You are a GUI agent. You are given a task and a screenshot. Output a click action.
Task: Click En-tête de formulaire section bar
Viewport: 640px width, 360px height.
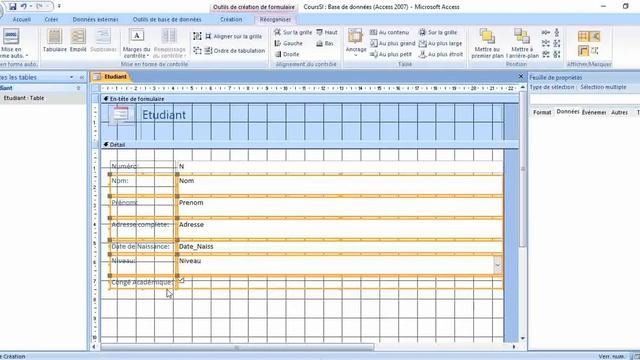click(x=309, y=99)
